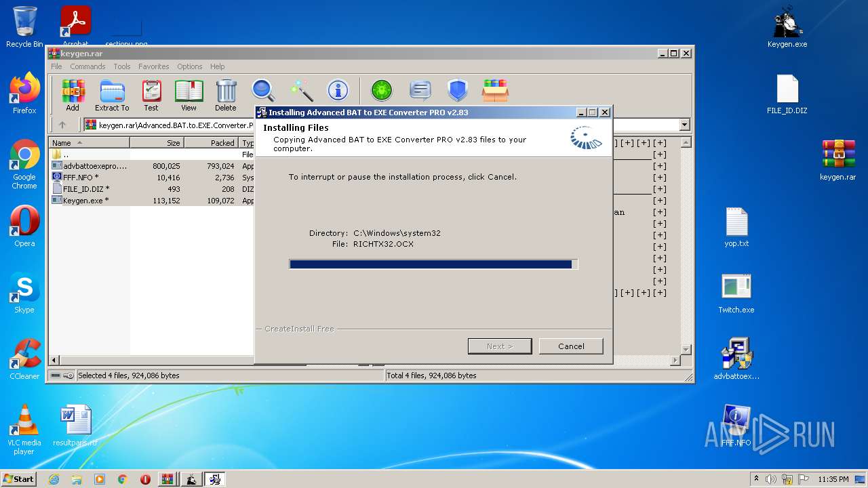Select FILE_ID.DIZ in the archive list
Viewport: 868px width, 488px height.
[152, 189]
